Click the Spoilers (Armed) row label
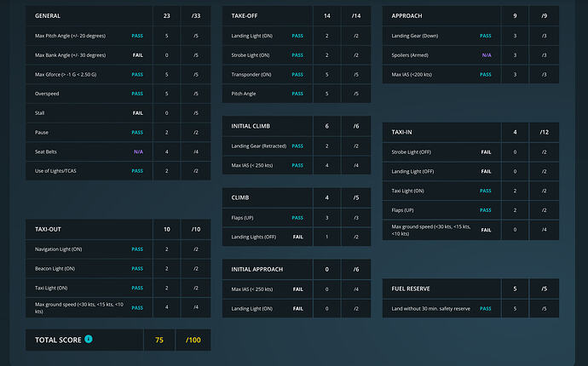The height and width of the screenshot is (366, 588). tap(410, 55)
